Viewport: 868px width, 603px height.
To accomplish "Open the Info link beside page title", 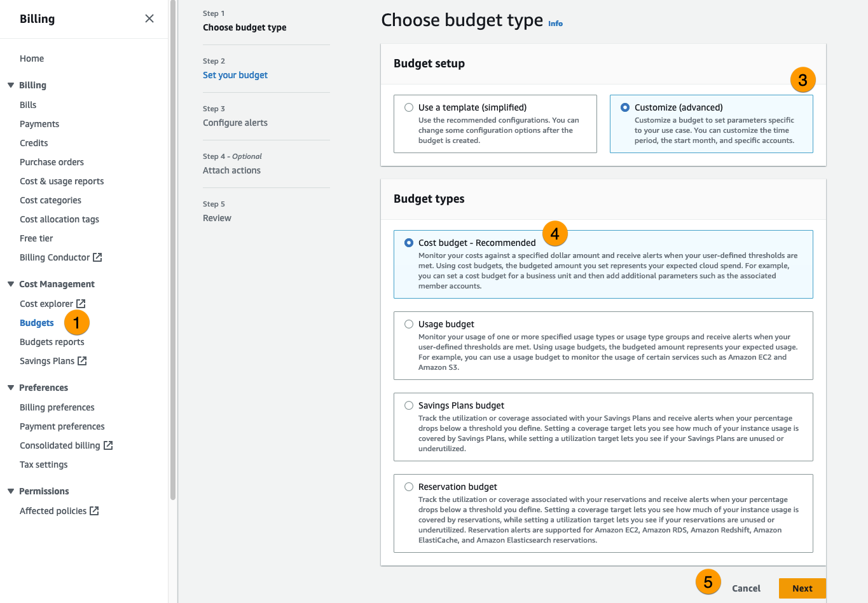I will tap(555, 24).
